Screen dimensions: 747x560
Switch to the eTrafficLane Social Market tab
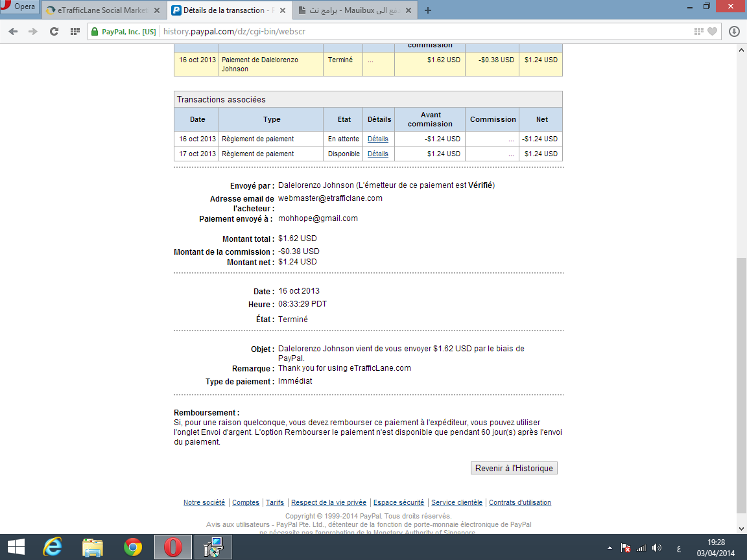104,10
